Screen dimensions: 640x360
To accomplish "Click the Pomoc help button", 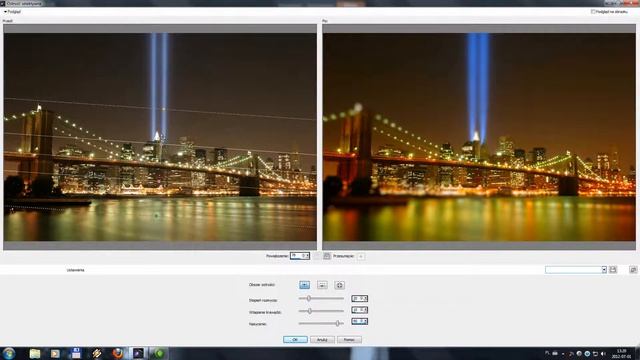I will (x=349, y=340).
